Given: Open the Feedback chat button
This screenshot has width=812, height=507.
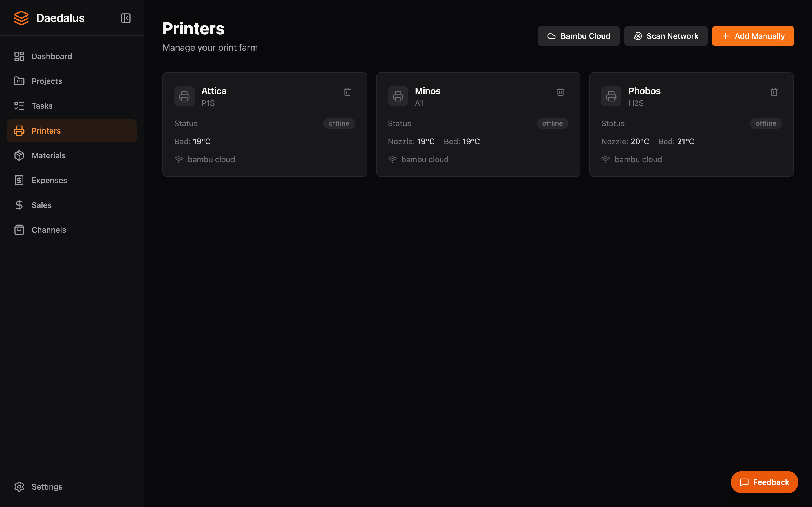Looking at the screenshot, I should point(764,482).
